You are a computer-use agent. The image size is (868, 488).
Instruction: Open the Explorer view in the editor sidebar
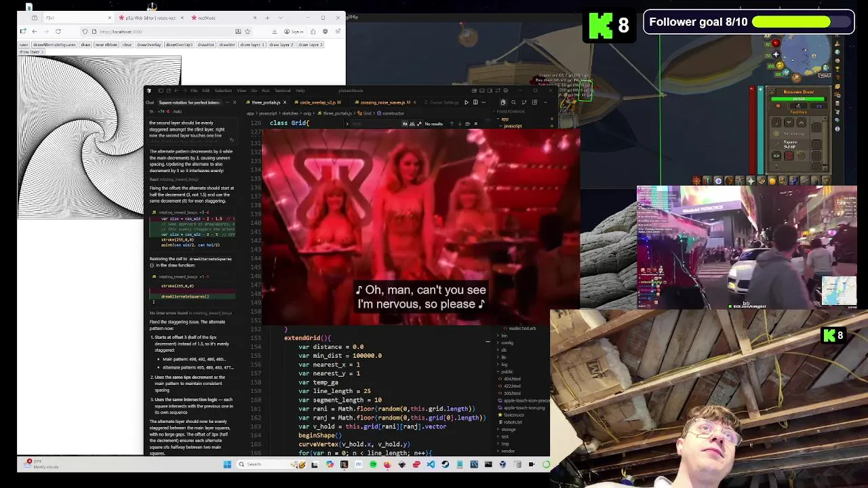[x=502, y=102]
